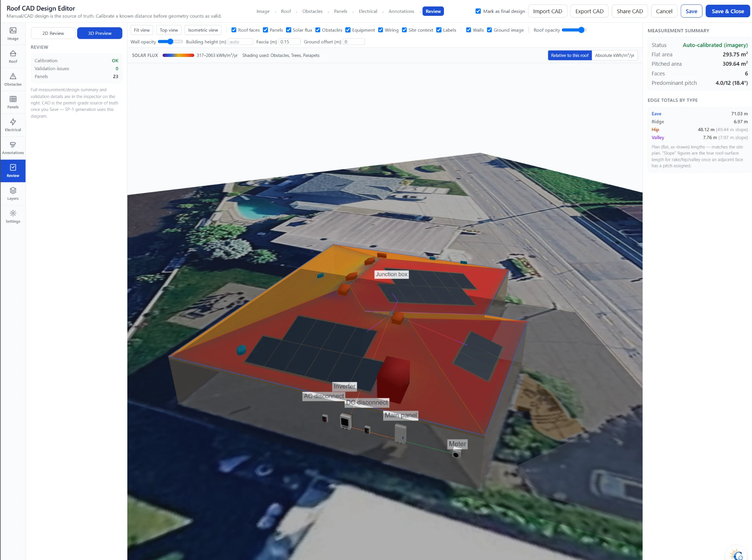Toggle the Ground image checkbox
The height and width of the screenshot is (560, 752).
489,30
